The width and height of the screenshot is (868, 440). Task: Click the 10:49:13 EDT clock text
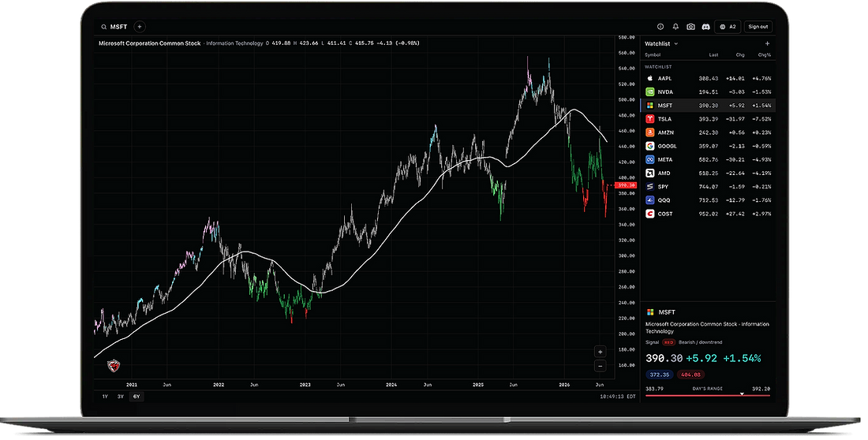click(x=618, y=397)
